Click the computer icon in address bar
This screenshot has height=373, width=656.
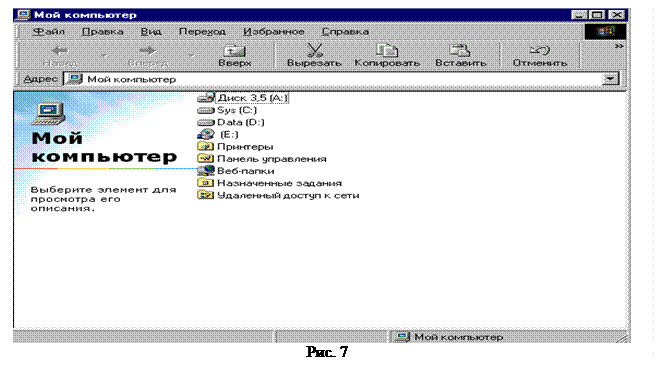pyautogui.click(x=74, y=79)
